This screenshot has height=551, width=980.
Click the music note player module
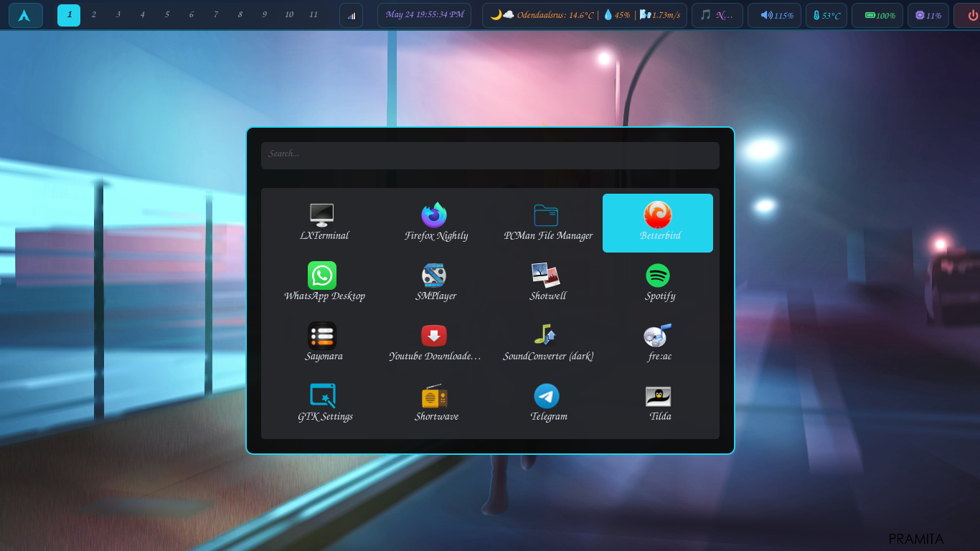717,15
